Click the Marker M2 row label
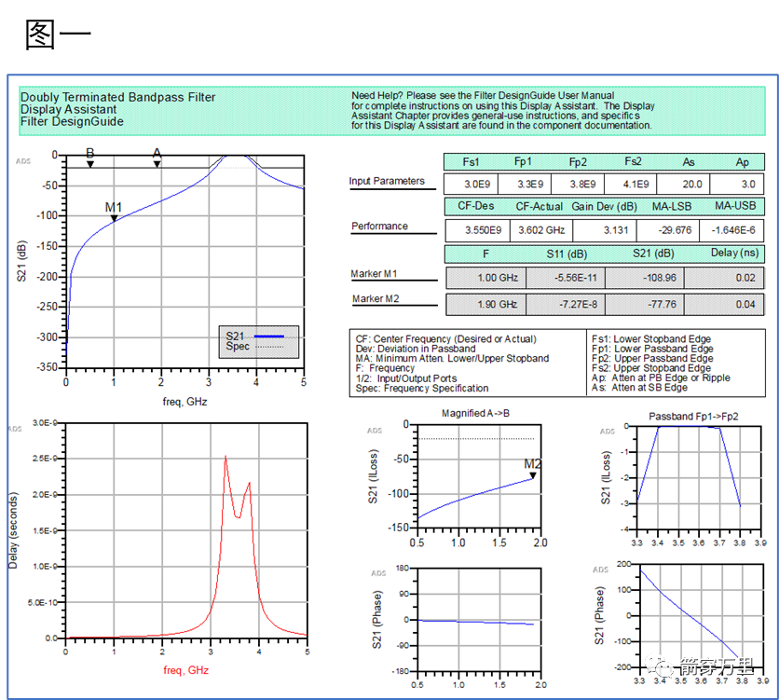 click(x=376, y=298)
